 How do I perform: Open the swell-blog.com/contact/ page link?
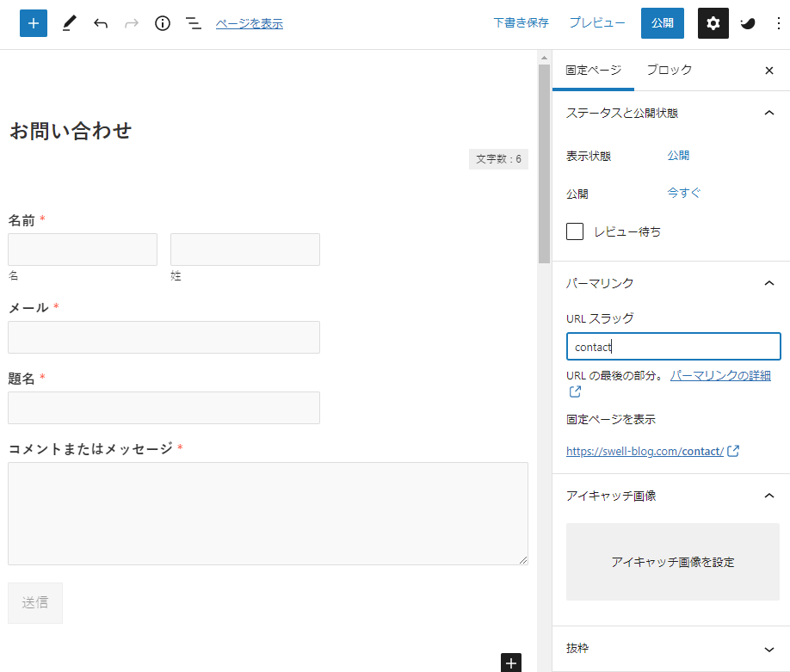point(645,451)
